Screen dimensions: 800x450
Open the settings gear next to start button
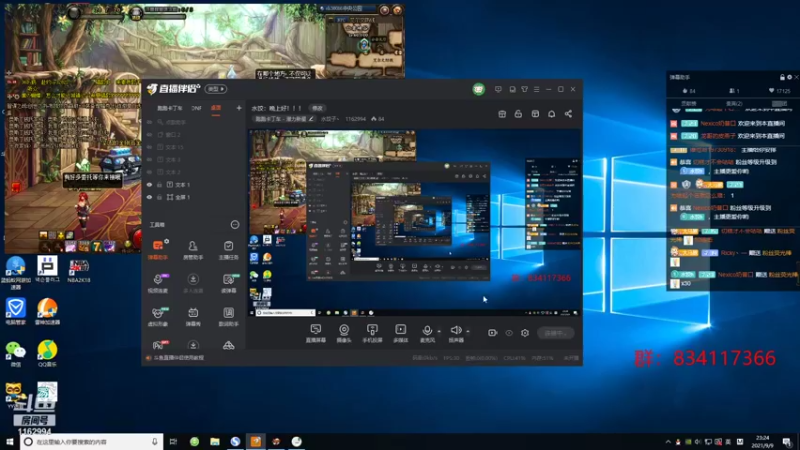click(x=525, y=333)
